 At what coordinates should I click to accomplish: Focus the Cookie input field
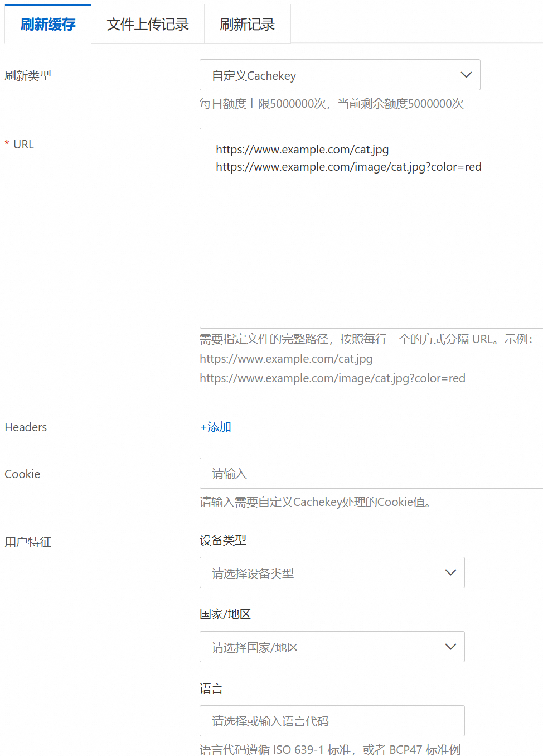371,473
